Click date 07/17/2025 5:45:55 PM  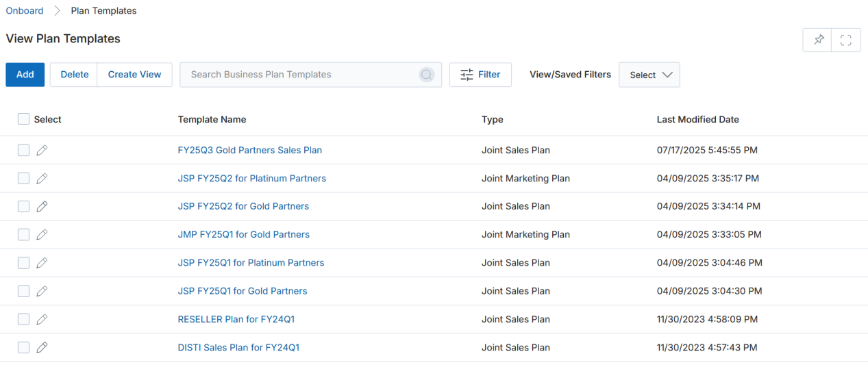point(707,150)
